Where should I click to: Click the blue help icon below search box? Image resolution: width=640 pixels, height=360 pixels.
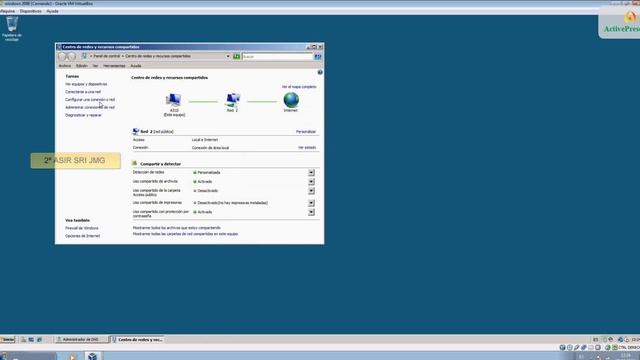tap(320, 72)
